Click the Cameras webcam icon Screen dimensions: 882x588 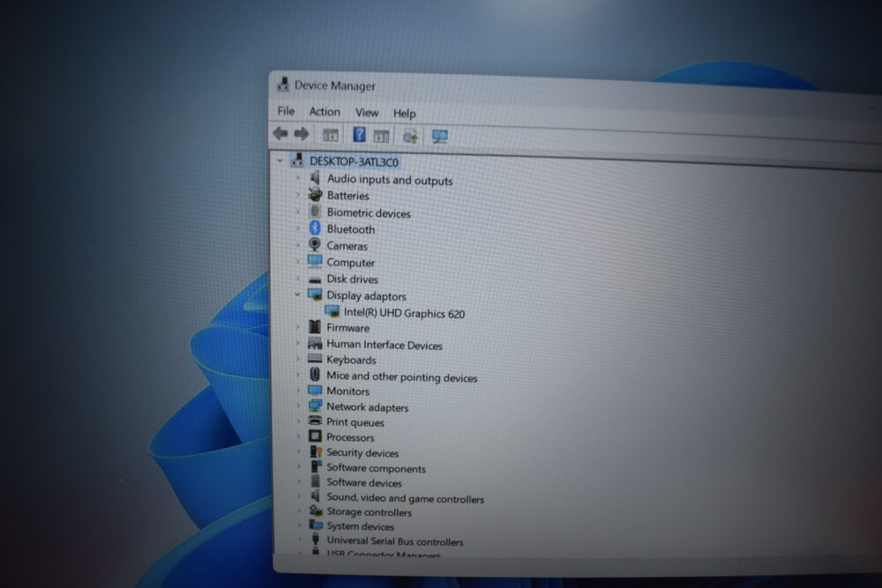coord(315,244)
